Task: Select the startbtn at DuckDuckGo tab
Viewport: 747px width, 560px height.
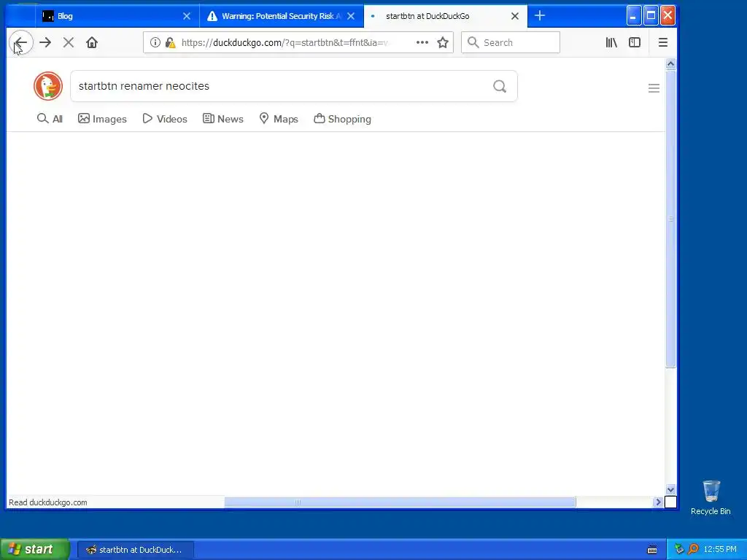Action: 446,16
